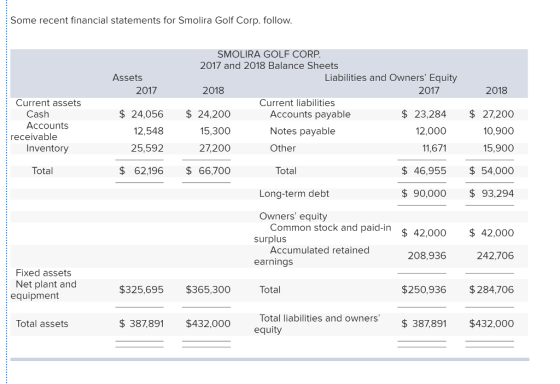Select the Cash row label
This screenshot has width=560, height=384.
(38, 114)
